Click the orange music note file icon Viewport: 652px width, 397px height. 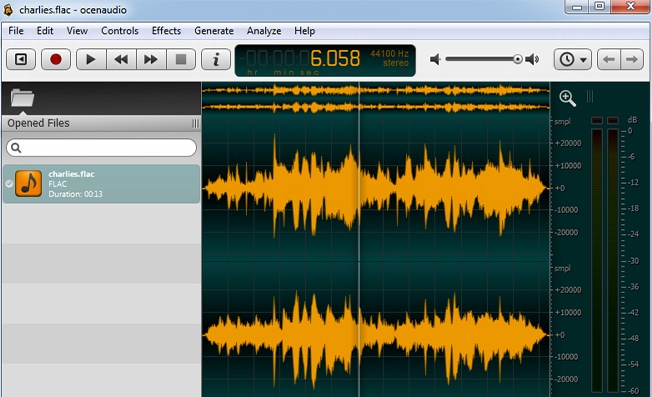[28, 183]
